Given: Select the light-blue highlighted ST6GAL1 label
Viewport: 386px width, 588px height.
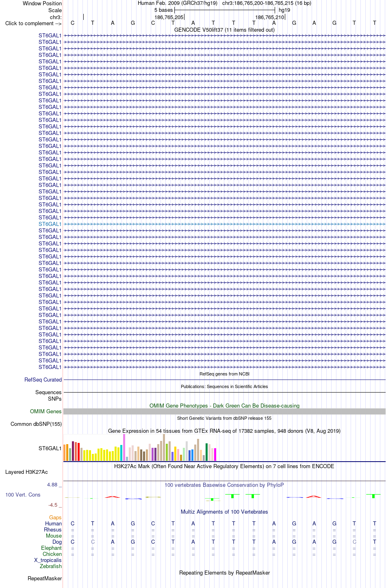Looking at the screenshot, I should click(50, 224).
